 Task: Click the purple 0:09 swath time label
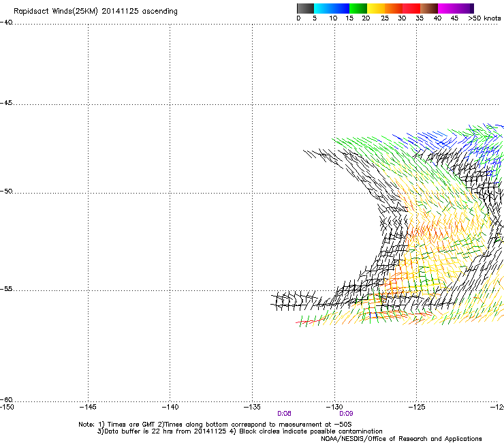(x=346, y=414)
